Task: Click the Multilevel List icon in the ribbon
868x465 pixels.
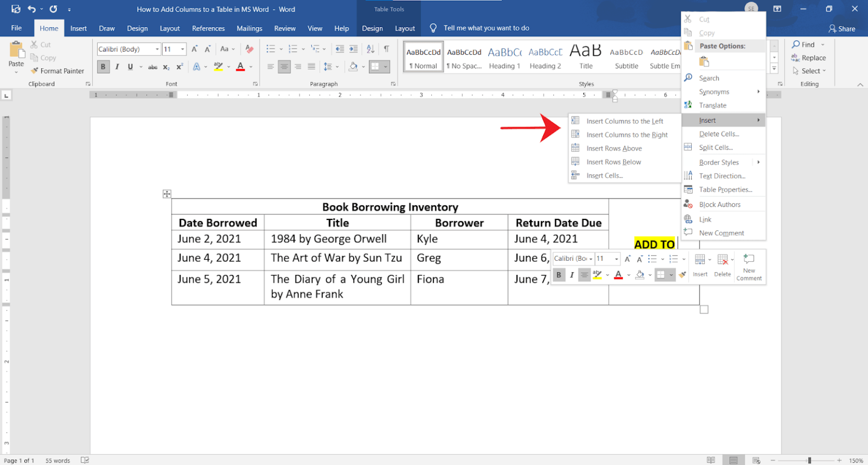Action: point(315,49)
